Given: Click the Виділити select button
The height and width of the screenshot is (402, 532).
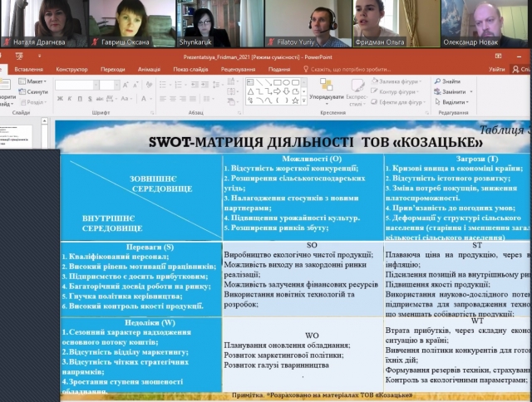Looking at the screenshot, I should [x=451, y=102].
